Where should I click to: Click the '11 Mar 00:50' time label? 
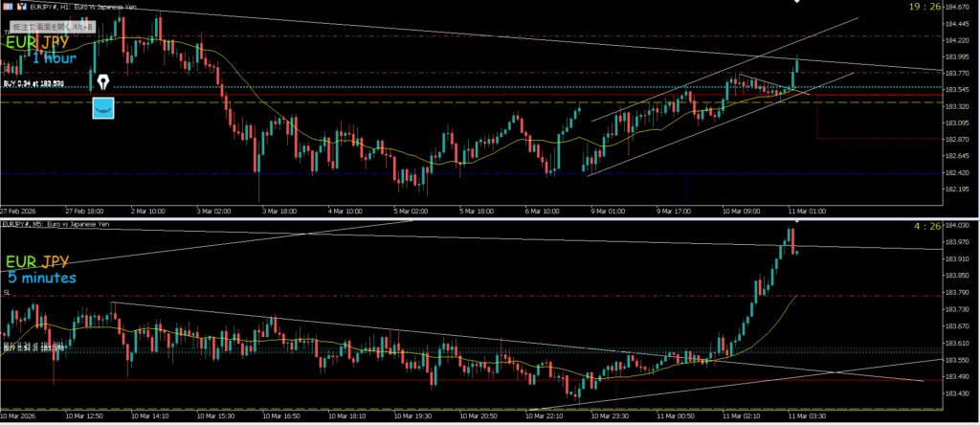[x=675, y=415]
